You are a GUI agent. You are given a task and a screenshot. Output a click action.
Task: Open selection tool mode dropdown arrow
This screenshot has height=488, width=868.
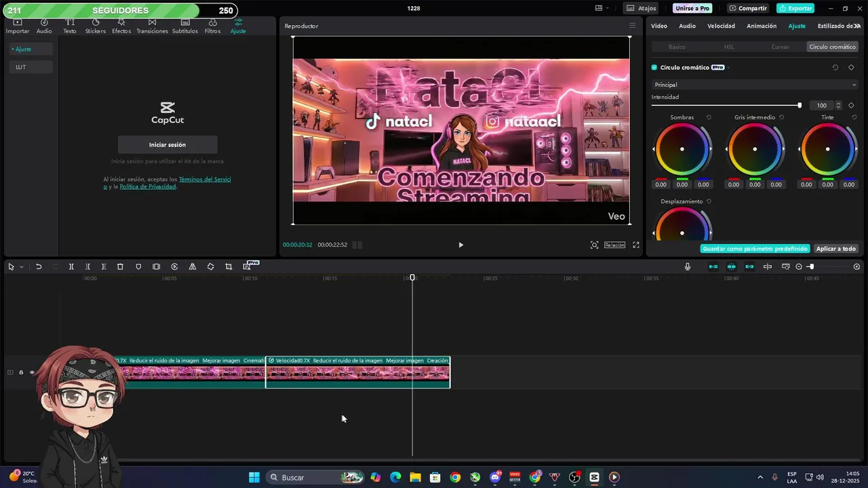[x=21, y=266]
